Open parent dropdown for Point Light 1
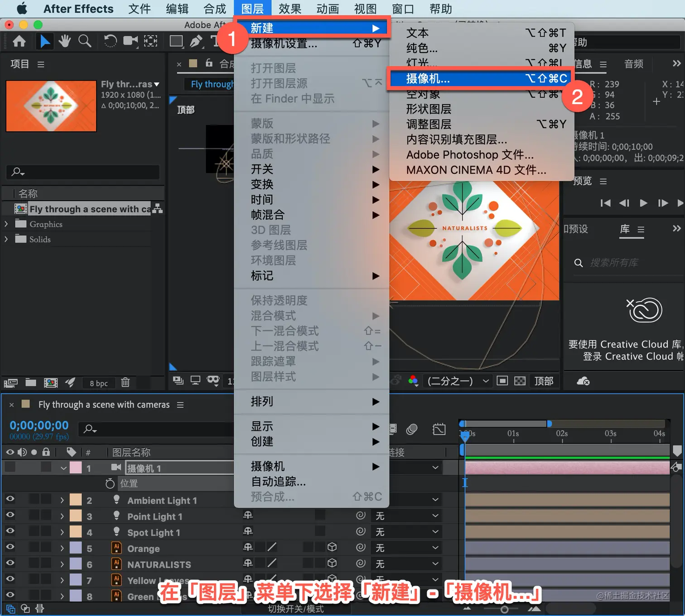685x616 pixels. (x=406, y=516)
